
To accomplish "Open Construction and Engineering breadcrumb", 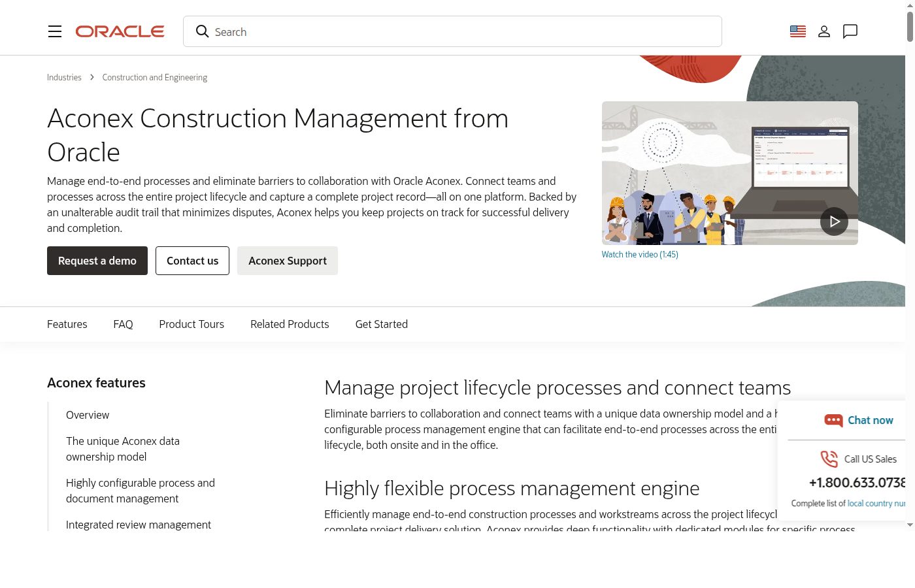I will pos(155,77).
